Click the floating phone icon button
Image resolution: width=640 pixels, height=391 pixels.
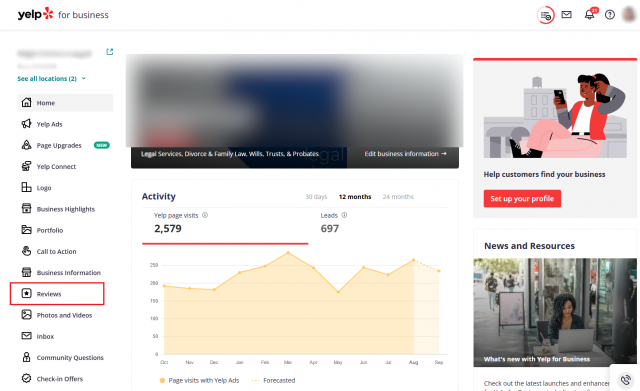625,379
